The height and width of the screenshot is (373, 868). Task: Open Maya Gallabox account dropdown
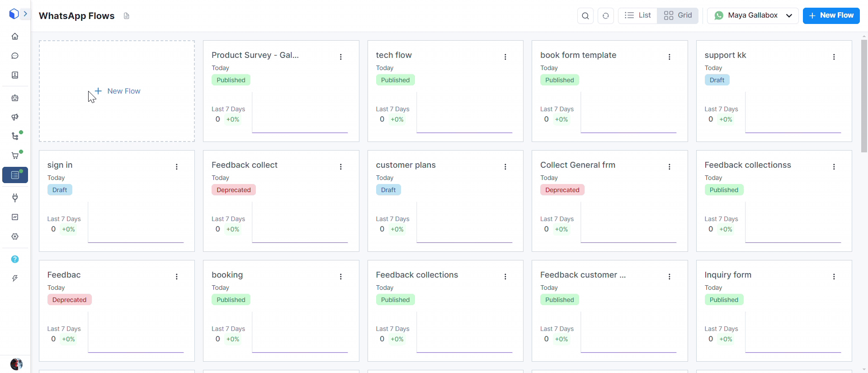click(753, 15)
